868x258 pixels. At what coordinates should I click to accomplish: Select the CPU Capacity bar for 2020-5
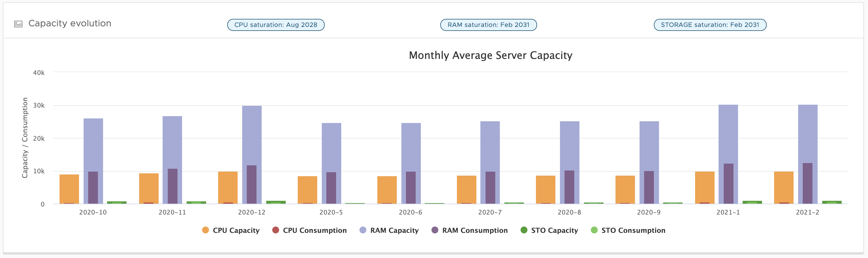click(x=307, y=190)
